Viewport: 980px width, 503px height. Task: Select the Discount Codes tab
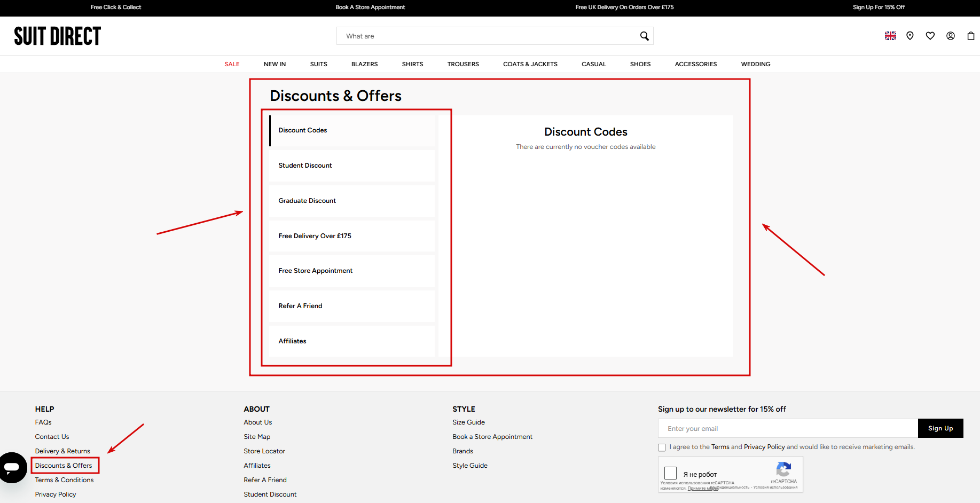pos(352,130)
